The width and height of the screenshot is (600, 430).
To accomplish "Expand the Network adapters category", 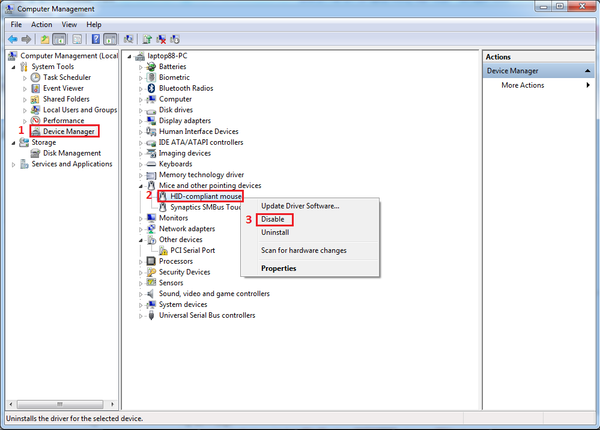I will click(x=140, y=229).
